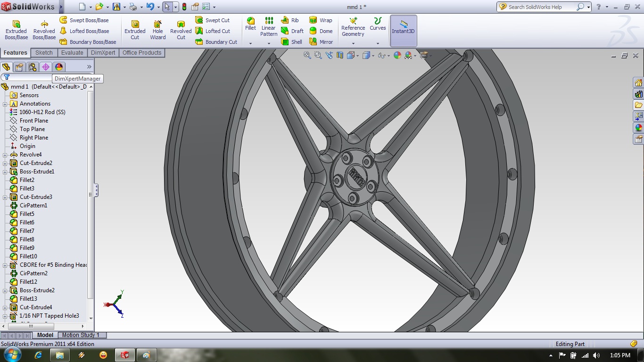Select the Rib tool

[x=290, y=20]
